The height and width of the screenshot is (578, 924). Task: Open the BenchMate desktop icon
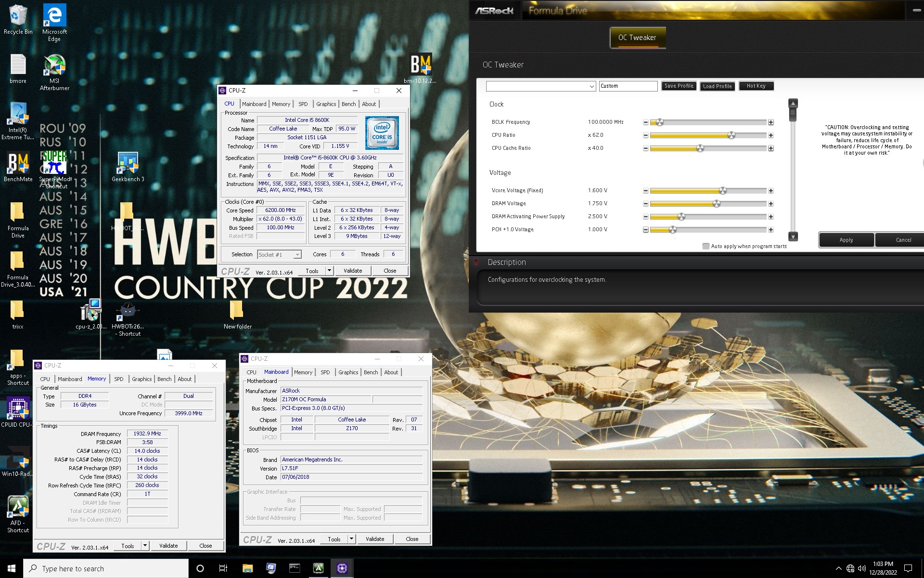(18, 167)
